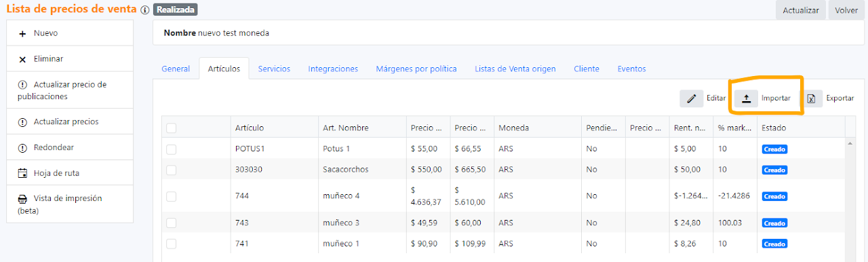Click the Editar label

716,98
